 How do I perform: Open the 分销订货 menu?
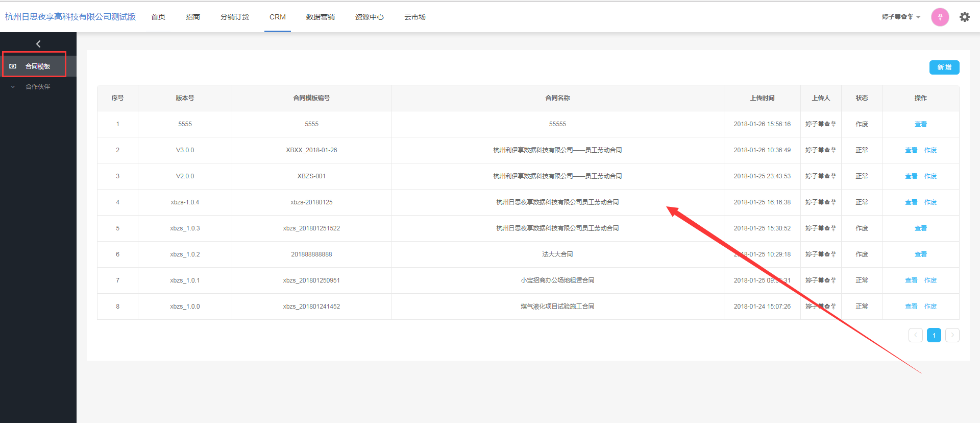pos(234,17)
